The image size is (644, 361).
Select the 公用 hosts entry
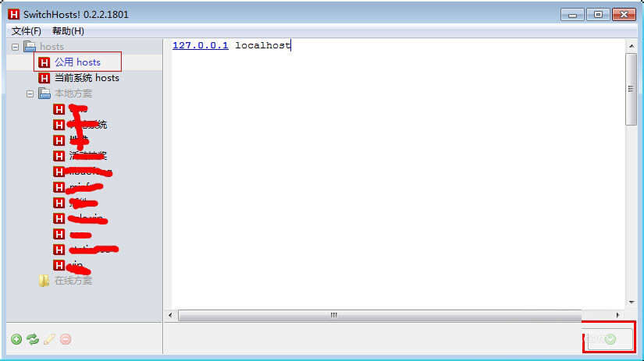(77, 62)
